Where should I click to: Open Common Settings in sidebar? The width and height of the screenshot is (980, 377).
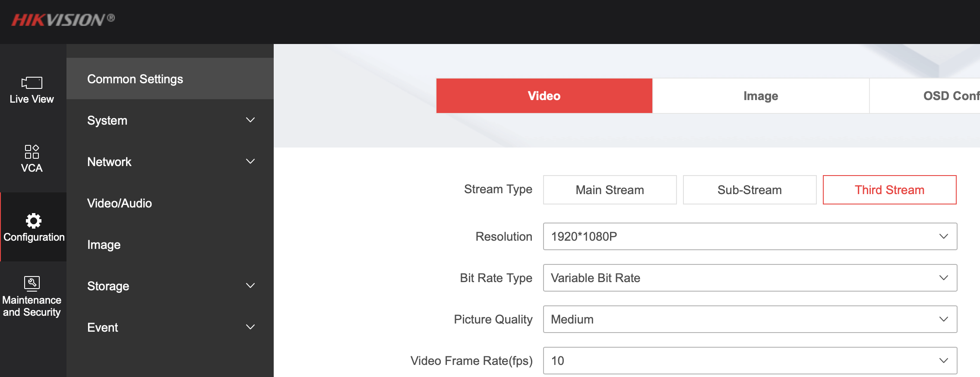(135, 79)
